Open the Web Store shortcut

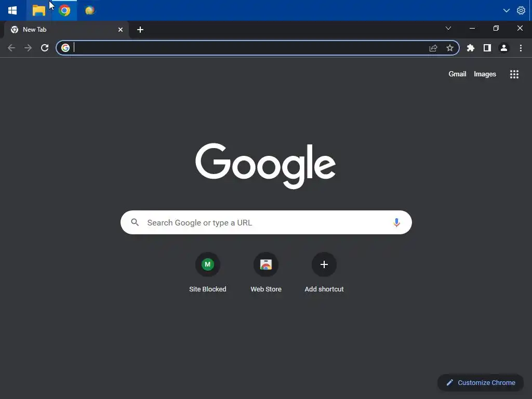pos(266,272)
